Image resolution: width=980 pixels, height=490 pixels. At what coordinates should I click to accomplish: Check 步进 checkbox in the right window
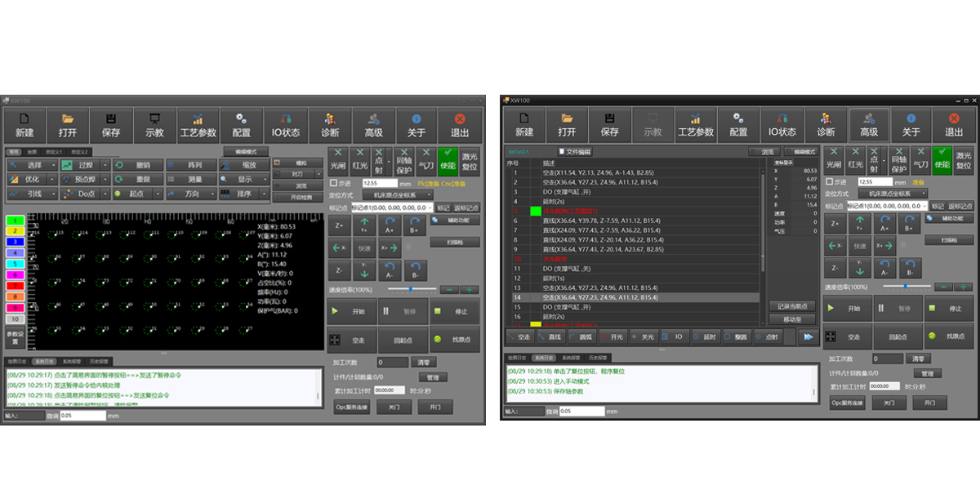830,181
